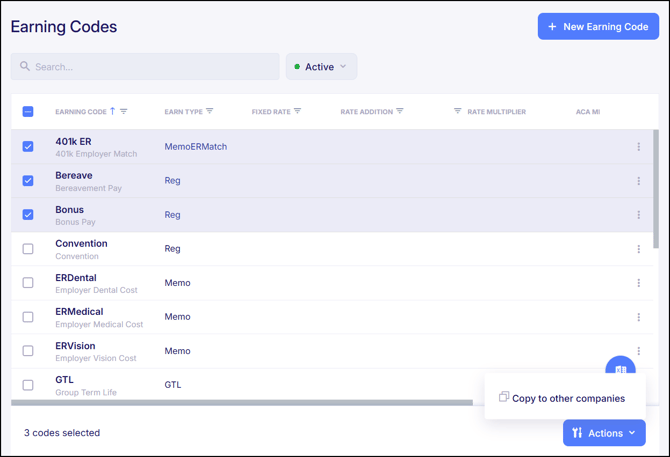Click the New Earning Code button
The image size is (670, 457).
click(x=598, y=27)
